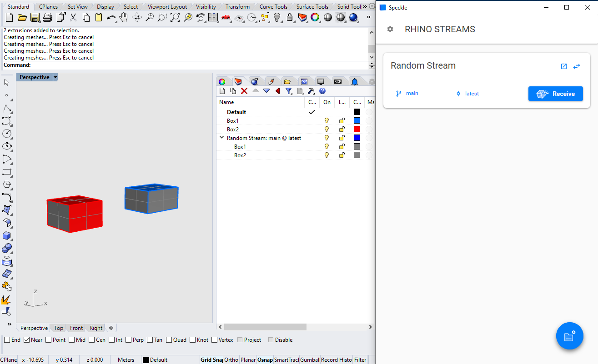Screen dimensions: 598x364
Task: Click the Pan hand tool icon
Action: (124, 17)
